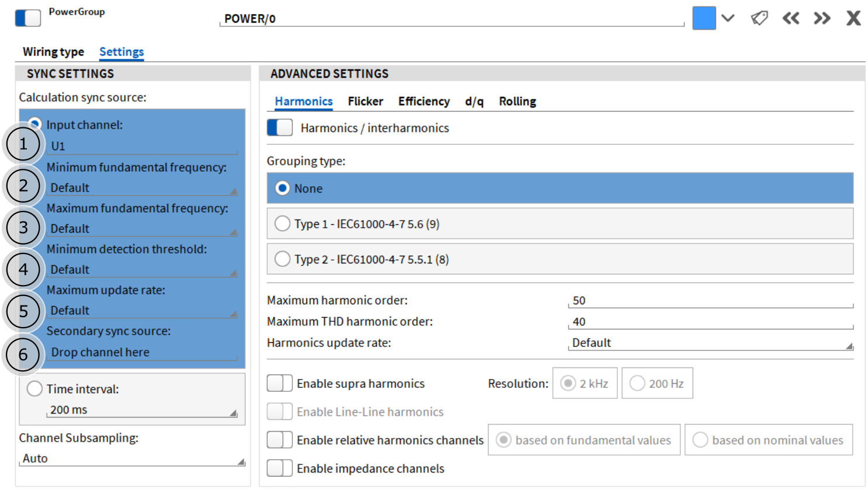Edit Maximum harmonic order value 50
The image size is (868, 490).
(x=711, y=301)
